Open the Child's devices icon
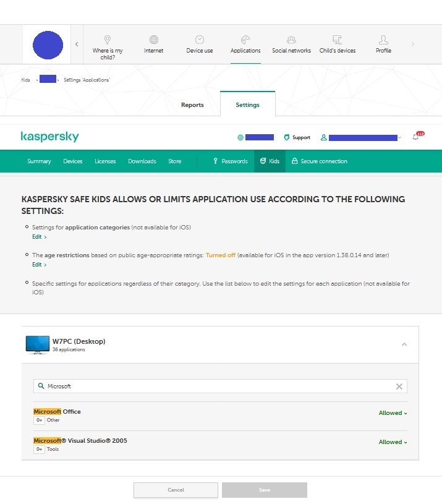The height and width of the screenshot is (504, 442). (x=337, y=40)
